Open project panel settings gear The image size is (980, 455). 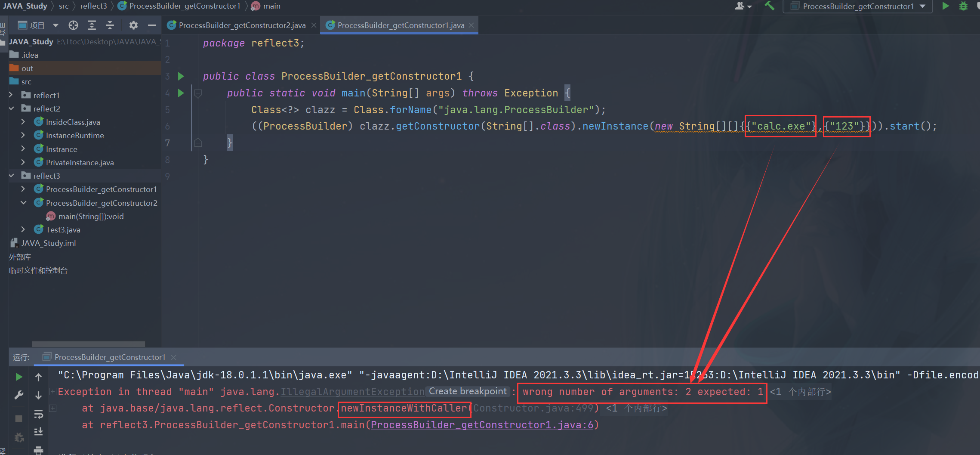pyautogui.click(x=133, y=25)
